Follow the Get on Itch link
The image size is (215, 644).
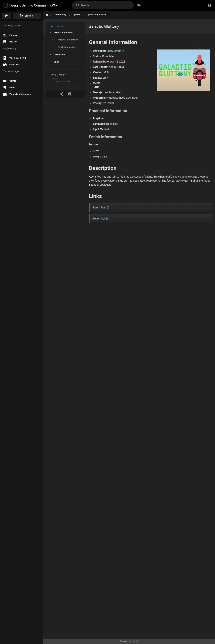click(99, 219)
